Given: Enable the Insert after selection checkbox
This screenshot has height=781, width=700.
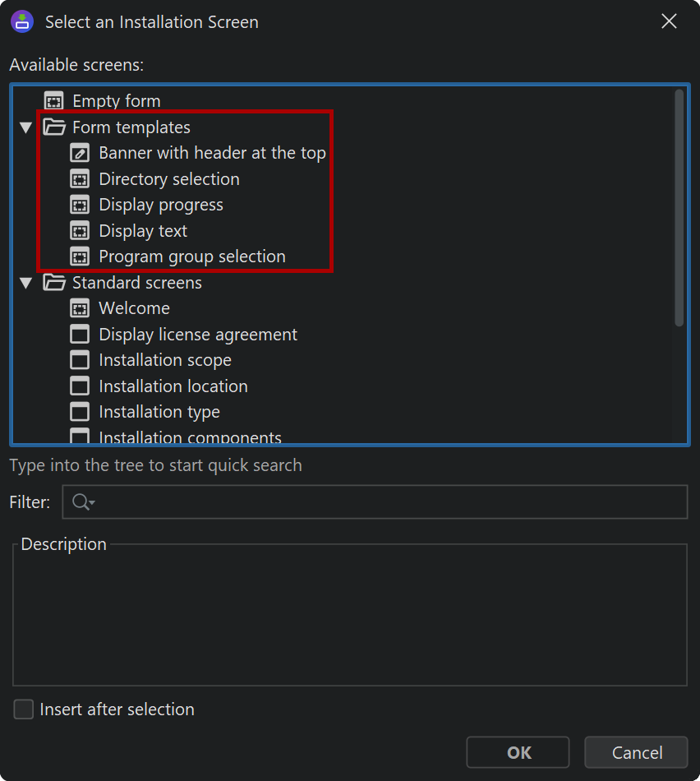Looking at the screenshot, I should pyautogui.click(x=24, y=709).
